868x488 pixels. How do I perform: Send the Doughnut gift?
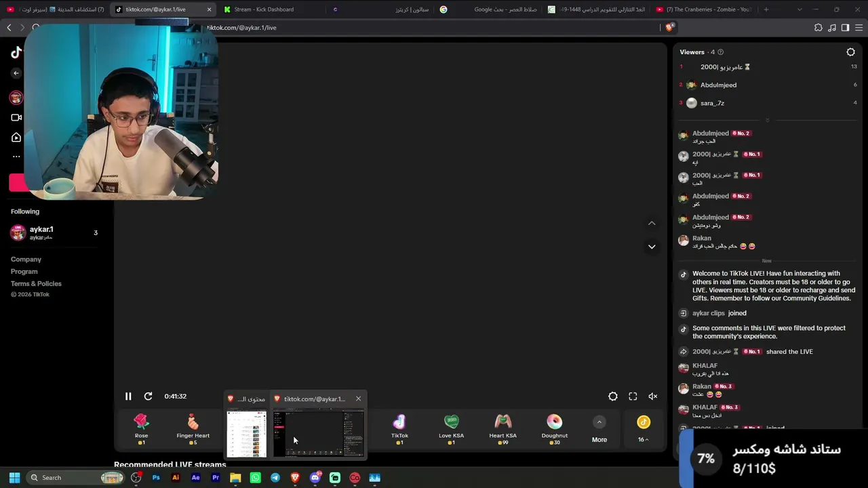[555, 430]
